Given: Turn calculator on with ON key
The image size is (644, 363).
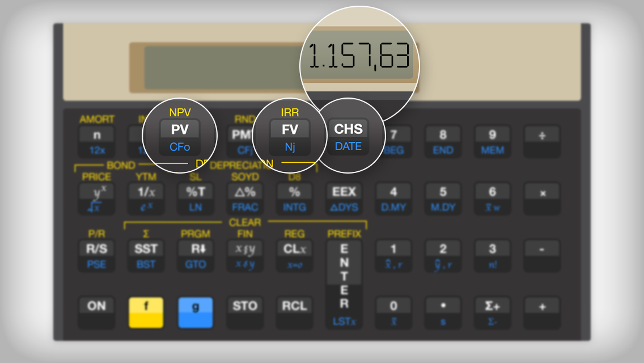Looking at the screenshot, I should [x=96, y=306].
